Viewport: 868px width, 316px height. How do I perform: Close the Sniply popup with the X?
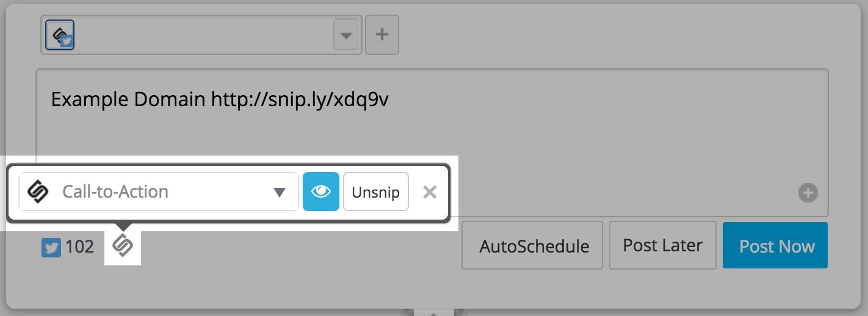(430, 192)
